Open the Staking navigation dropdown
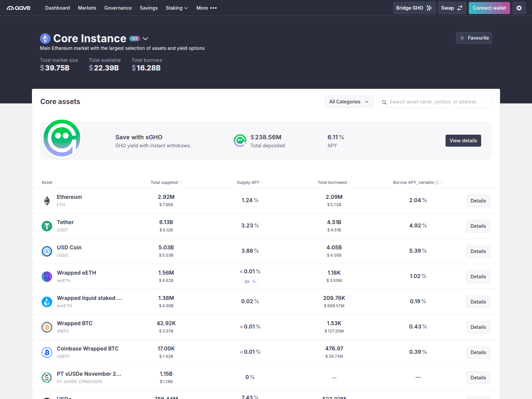Screen dimensions: 532x399 click(x=177, y=8)
